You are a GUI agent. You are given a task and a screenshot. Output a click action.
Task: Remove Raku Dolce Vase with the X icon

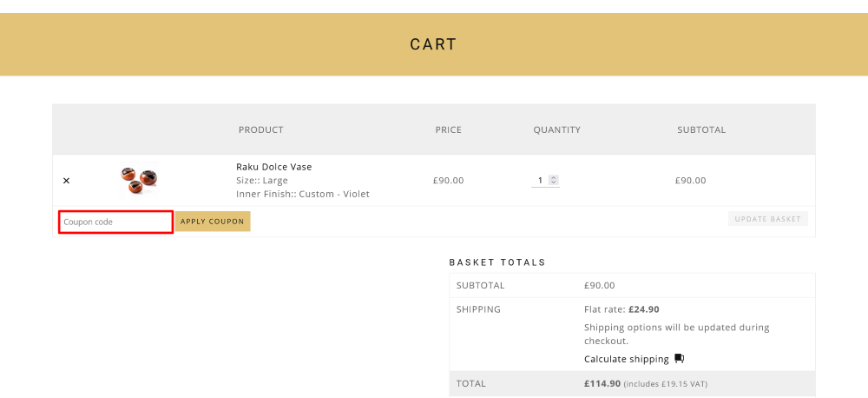(67, 181)
